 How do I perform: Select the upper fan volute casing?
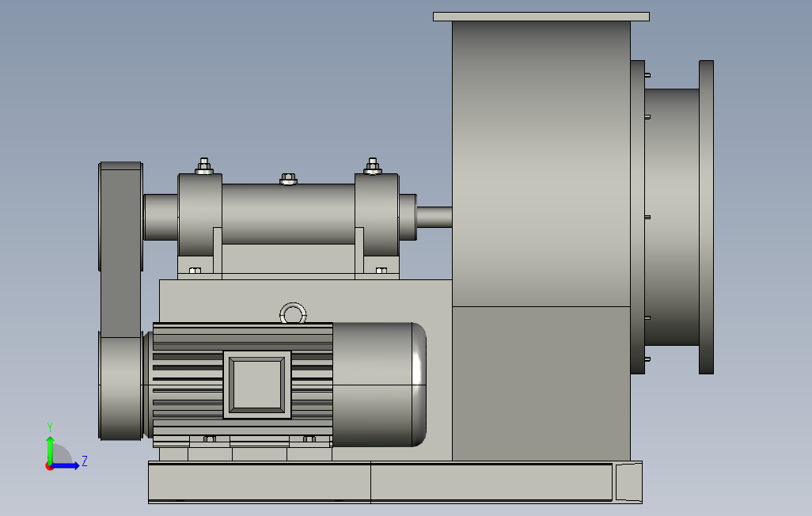(x=541, y=164)
